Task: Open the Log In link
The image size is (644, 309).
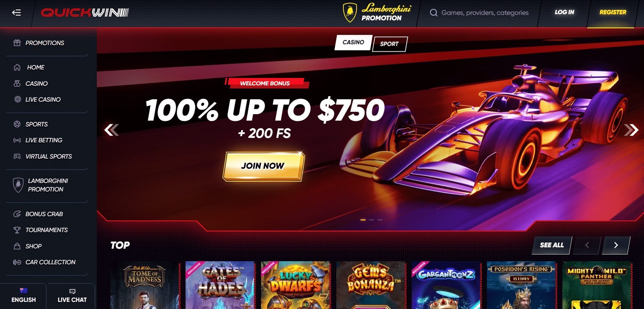Action: (564, 12)
